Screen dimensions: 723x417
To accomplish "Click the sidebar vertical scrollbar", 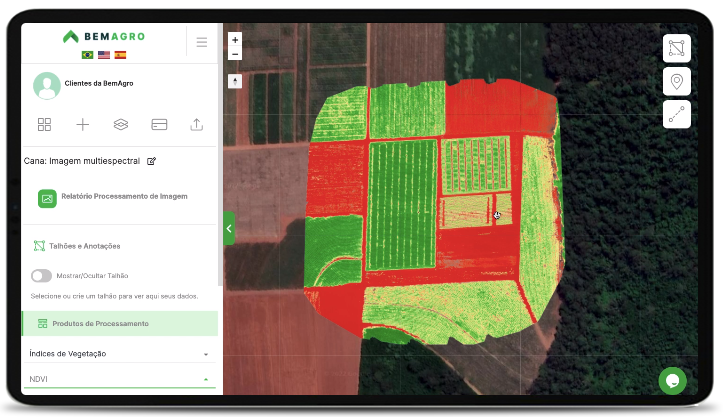I will 220,155.
